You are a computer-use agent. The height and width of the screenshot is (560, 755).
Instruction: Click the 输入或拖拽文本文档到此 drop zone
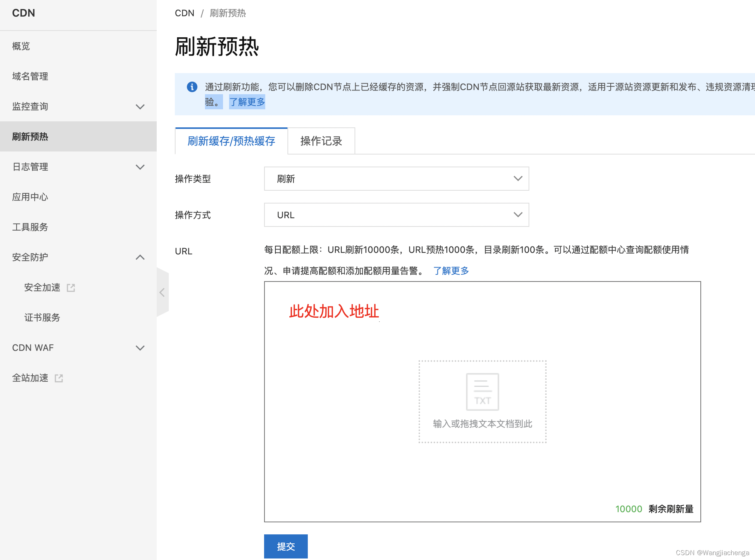tap(482, 402)
